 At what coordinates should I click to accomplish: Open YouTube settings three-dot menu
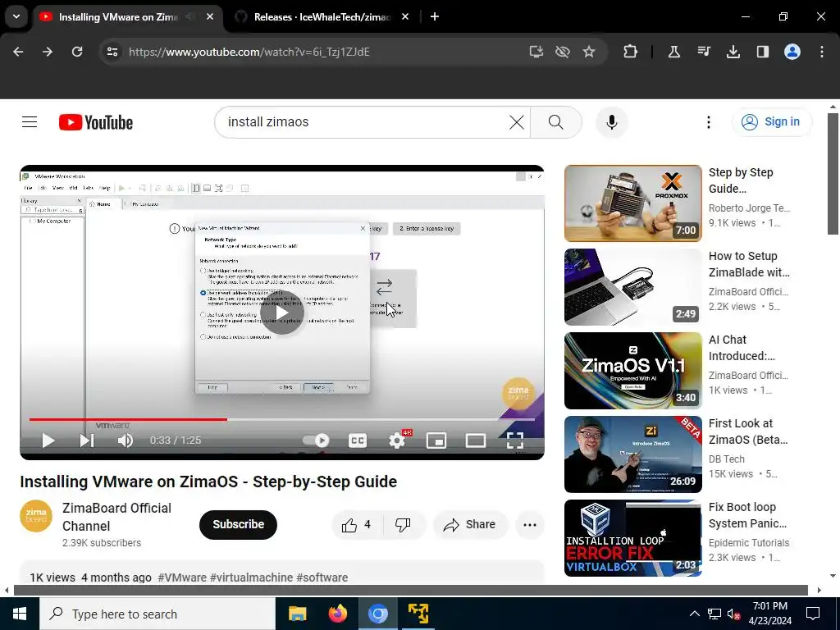point(708,122)
